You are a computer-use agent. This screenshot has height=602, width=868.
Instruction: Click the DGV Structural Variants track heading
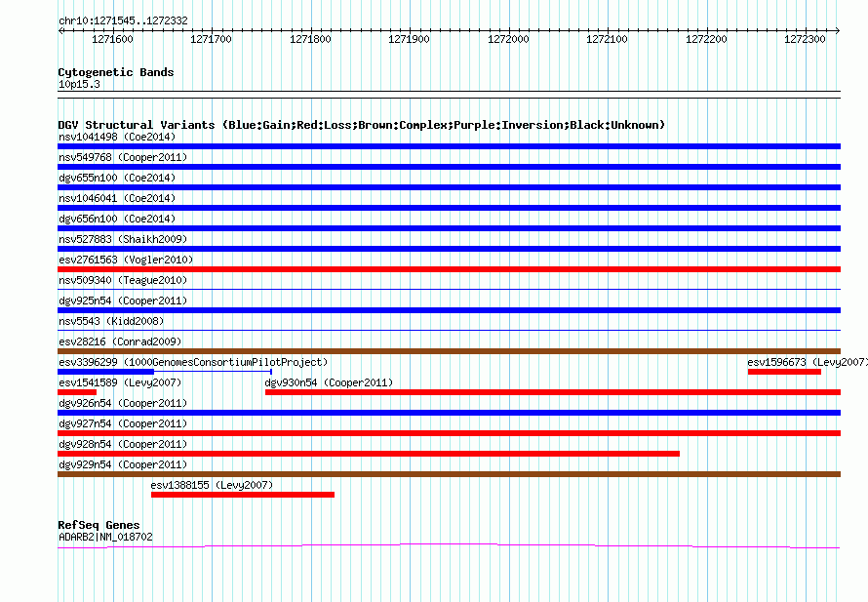361,125
